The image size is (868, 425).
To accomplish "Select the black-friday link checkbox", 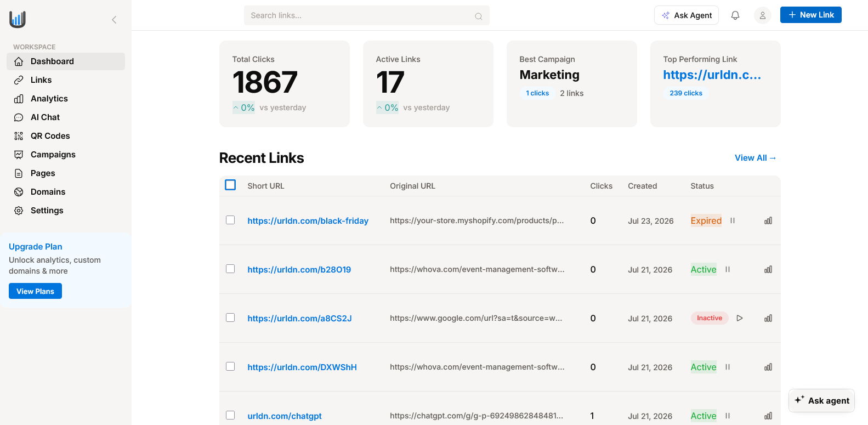I will click(230, 220).
